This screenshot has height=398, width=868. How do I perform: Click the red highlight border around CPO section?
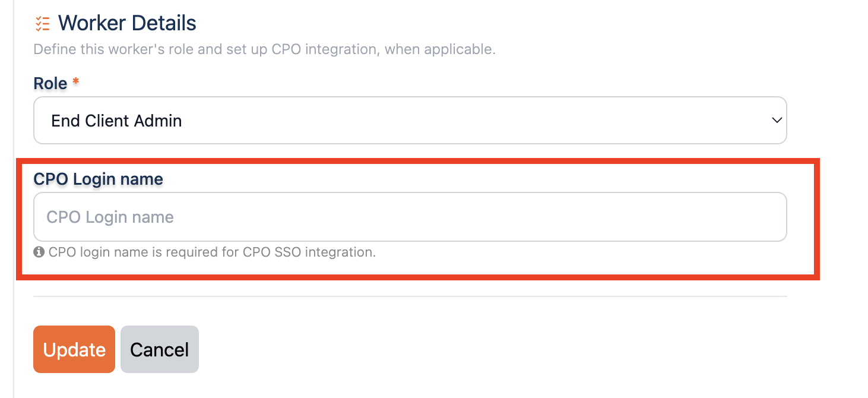pyautogui.click(x=418, y=160)
